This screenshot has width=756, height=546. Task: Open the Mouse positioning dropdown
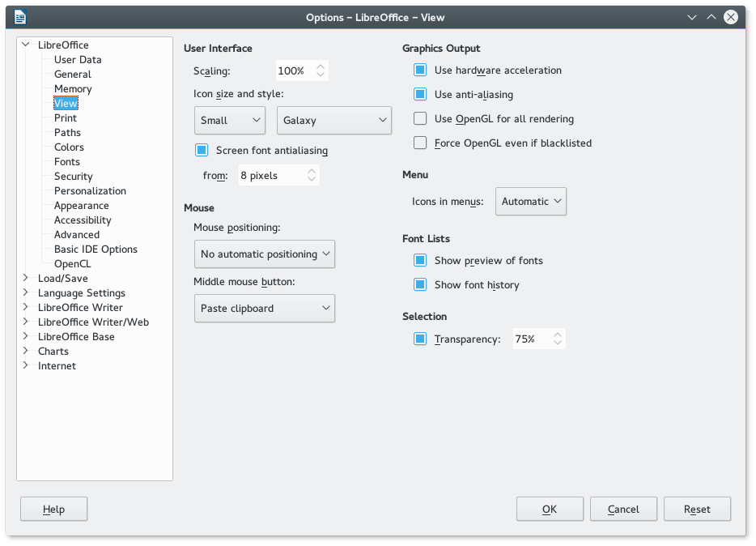[264, 254]
